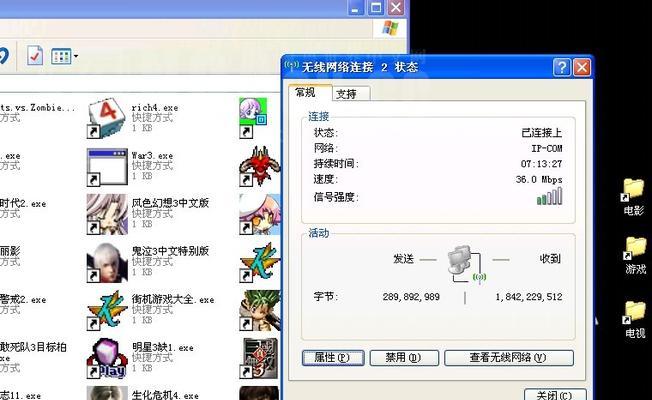
Task: Click the 已连接上 status value
Action: [541, 133]
